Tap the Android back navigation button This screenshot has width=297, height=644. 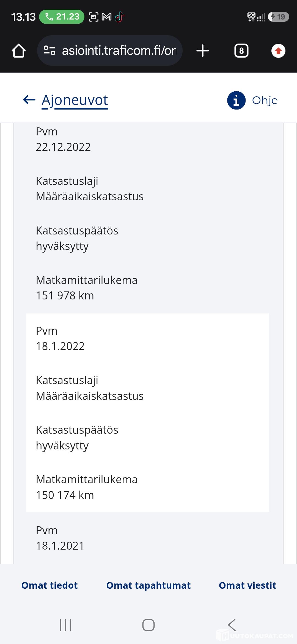232,625
